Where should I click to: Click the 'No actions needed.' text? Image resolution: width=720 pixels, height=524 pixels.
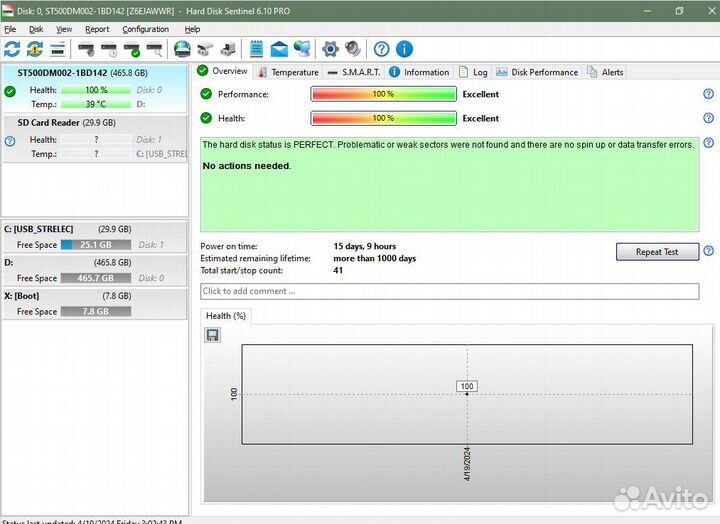(x=247, y=166)
